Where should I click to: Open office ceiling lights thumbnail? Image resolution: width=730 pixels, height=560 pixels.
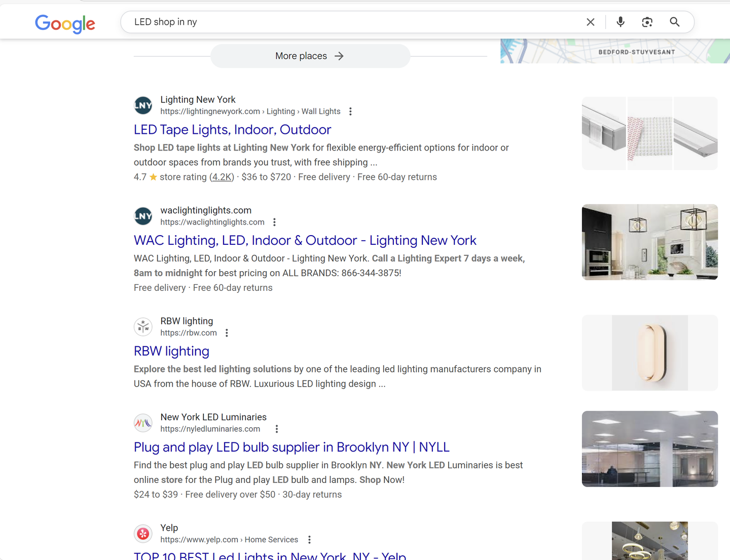pyautogui.click(x=650, y=449)
